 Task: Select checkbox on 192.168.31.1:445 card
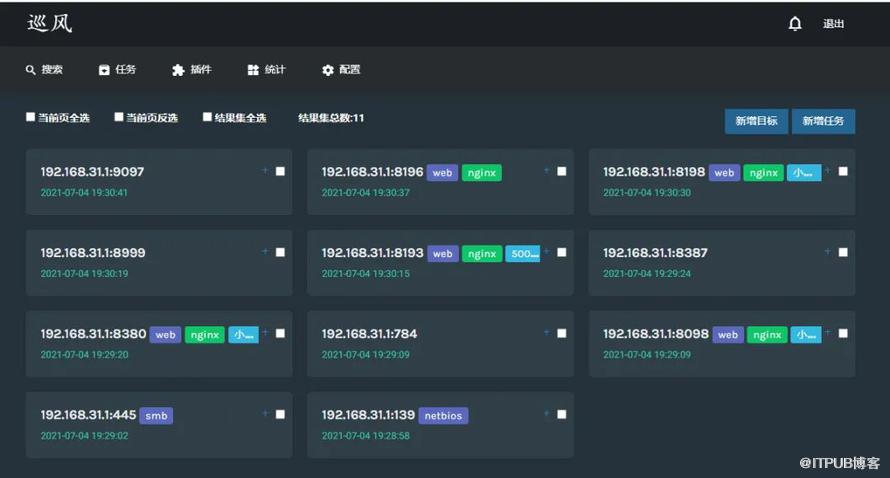coord(280,415)
